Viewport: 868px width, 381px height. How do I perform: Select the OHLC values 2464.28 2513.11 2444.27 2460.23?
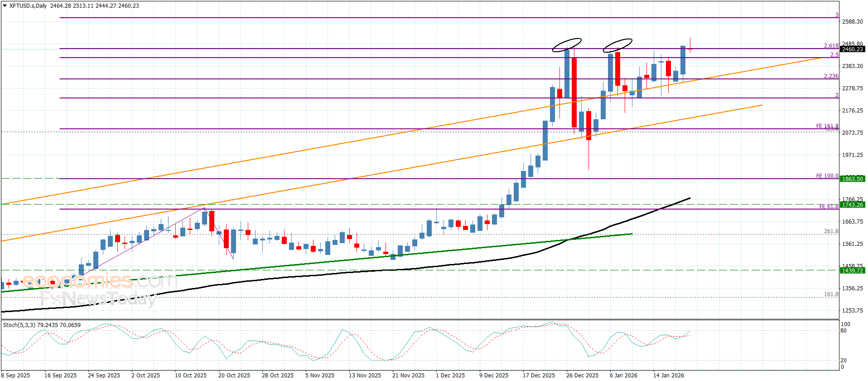[x=95, y=6]
